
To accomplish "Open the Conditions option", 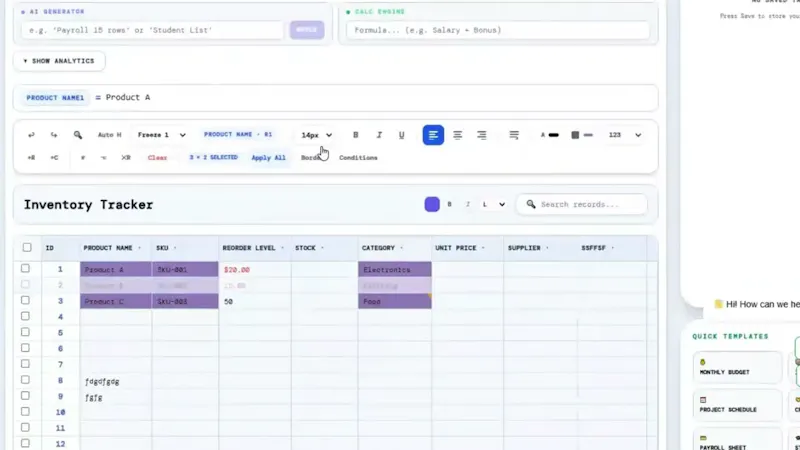I will tap(358, 158).
